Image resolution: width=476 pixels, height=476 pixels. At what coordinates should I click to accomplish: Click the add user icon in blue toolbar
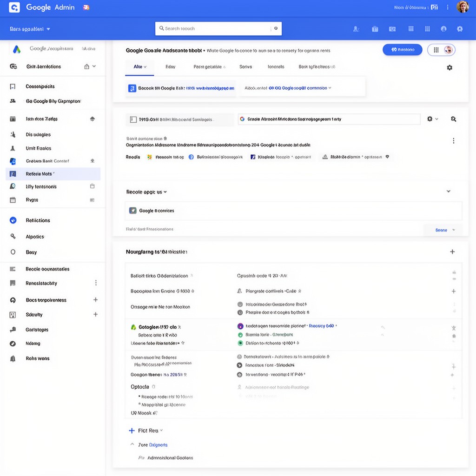(x=356, y=29)
